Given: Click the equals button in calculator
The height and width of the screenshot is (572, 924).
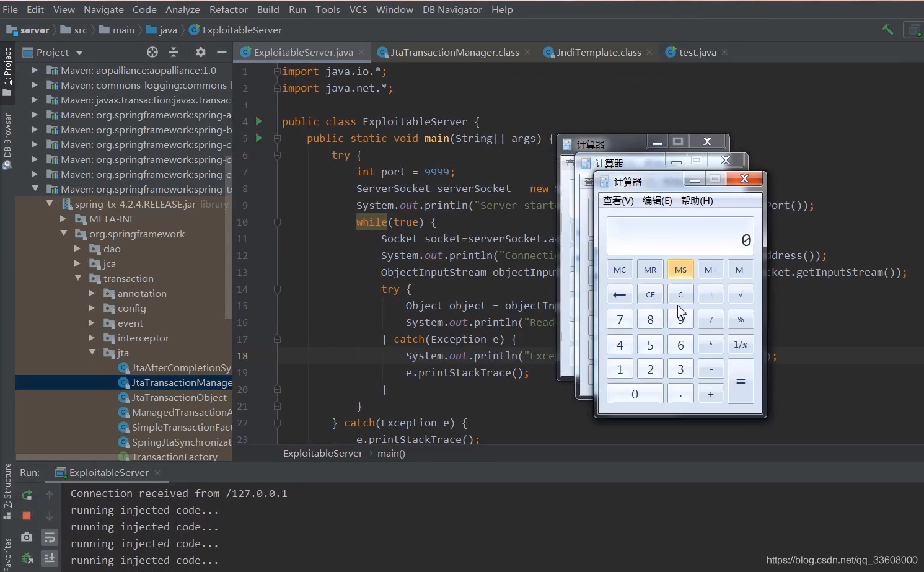Looking at the screenshot, I should (x=741, y=382).
